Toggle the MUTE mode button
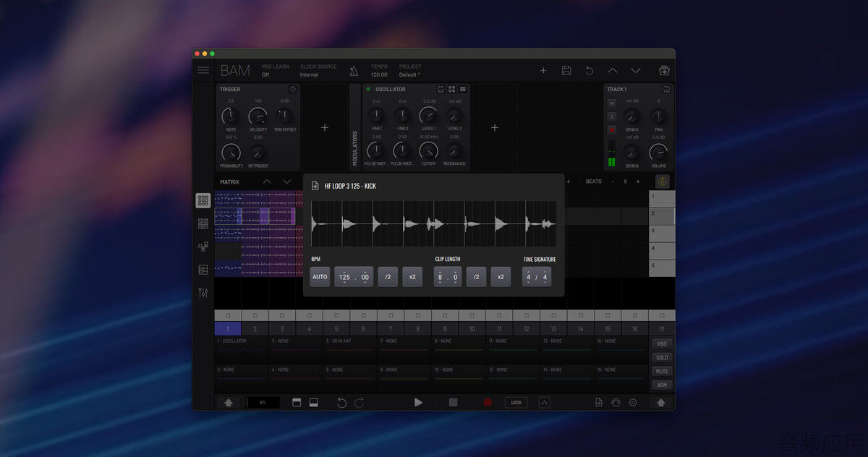The image size is (868, 457). 662,372
